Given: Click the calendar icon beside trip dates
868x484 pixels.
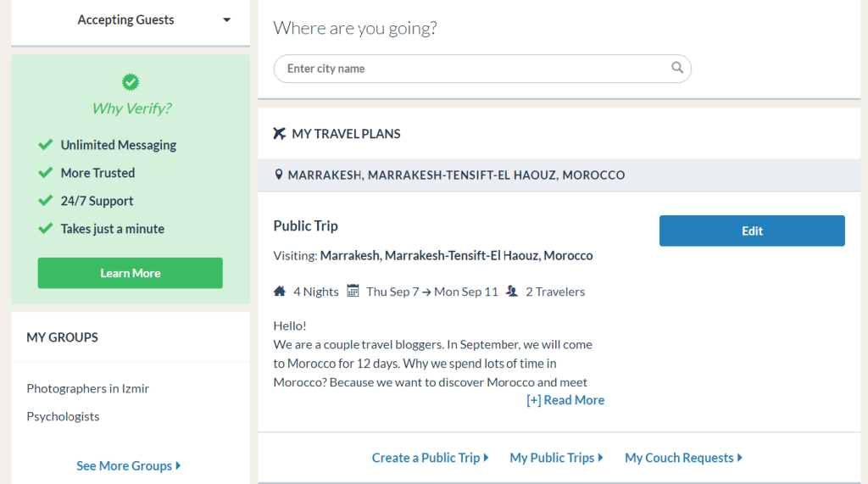Looking at the screenshot, I should (x=353, y=292).
